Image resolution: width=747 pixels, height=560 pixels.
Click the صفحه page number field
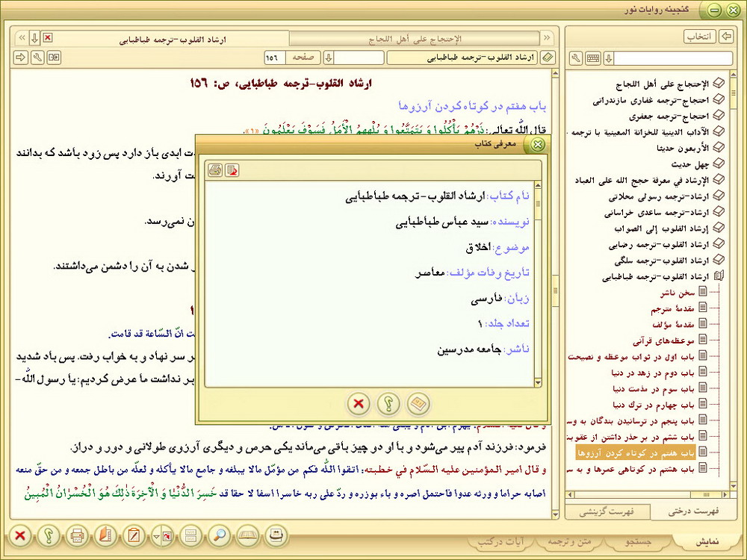[x=275, y=57]
